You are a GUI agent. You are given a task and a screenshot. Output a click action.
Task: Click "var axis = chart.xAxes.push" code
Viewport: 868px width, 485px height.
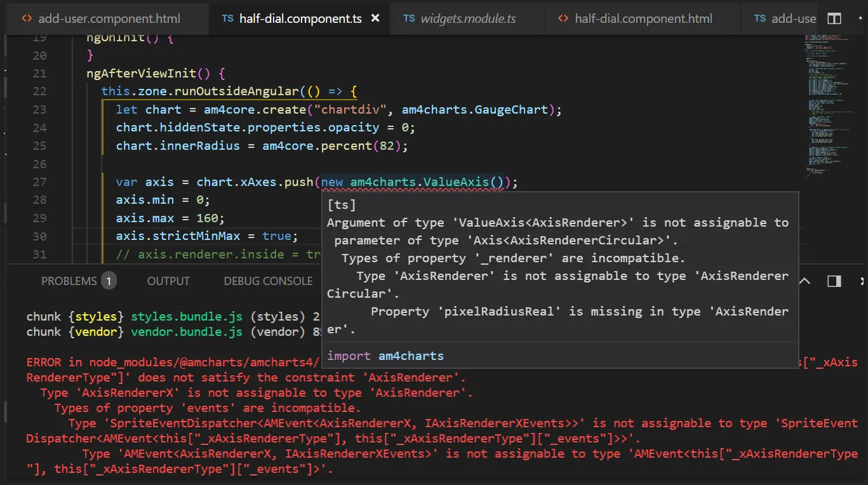point(215,182)
